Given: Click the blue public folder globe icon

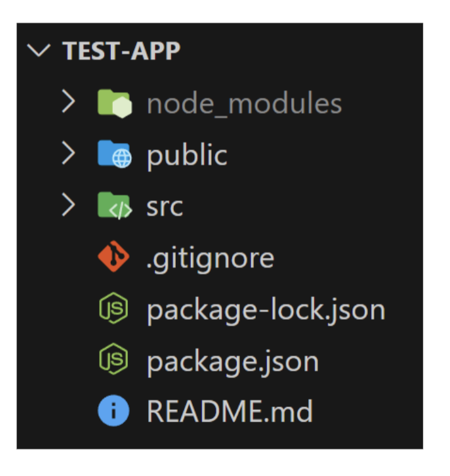Looking at the screenshot, I should (114, 154).
